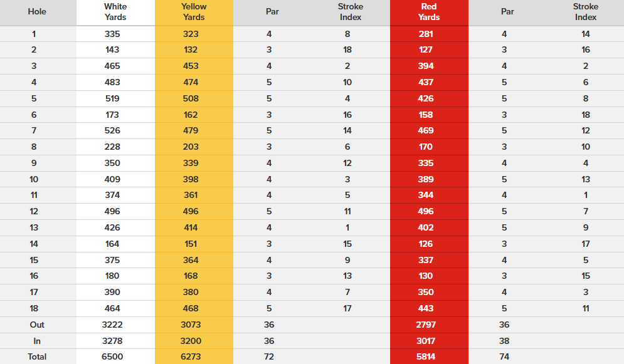
Task: Select white yards value 519
Action: (x=112, y=99)
